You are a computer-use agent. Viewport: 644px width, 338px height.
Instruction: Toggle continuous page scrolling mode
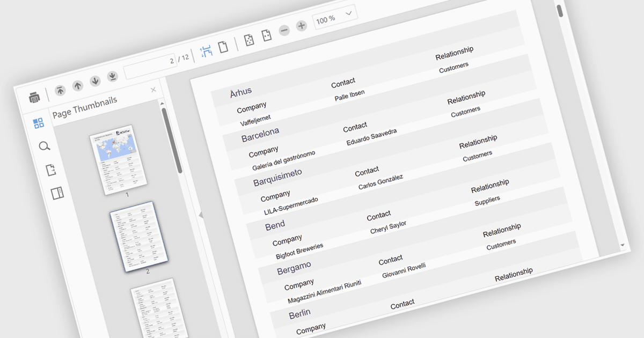point(206,51)
